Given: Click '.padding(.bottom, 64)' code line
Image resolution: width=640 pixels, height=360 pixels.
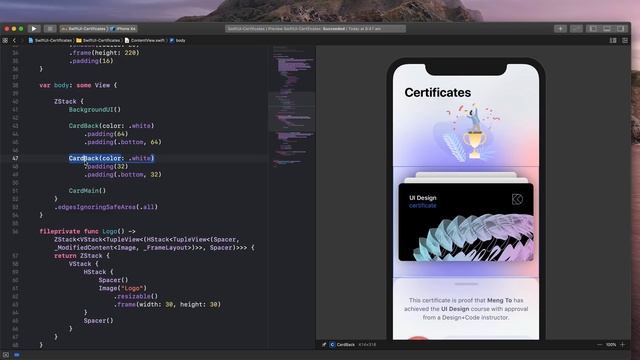Looking at the screenshot, I should [123, 142].
